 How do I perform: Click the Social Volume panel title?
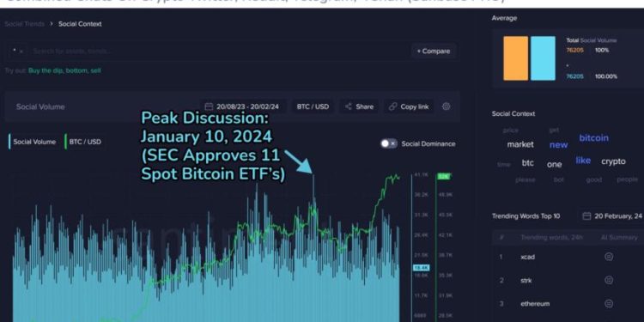(40, 106)
